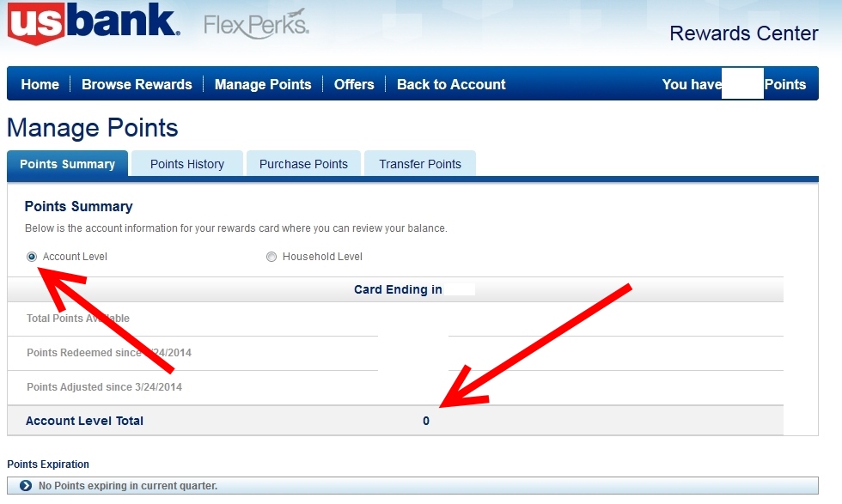Click the US Bank logo
Image resolution: width=842 pixels, height=504 pixels.
(x=93, y=24)
